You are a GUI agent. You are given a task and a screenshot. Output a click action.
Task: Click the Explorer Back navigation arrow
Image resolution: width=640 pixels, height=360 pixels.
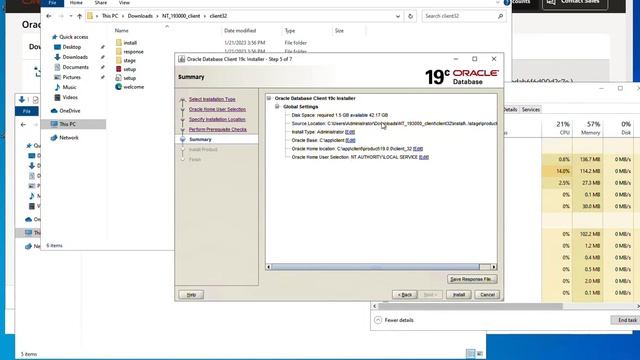(49, 16)
